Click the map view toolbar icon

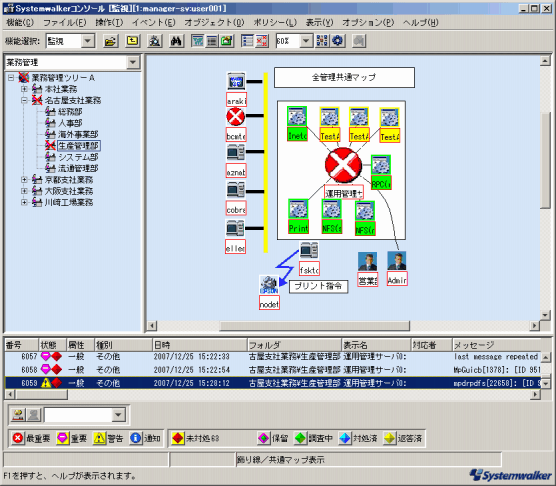point(197,41)
